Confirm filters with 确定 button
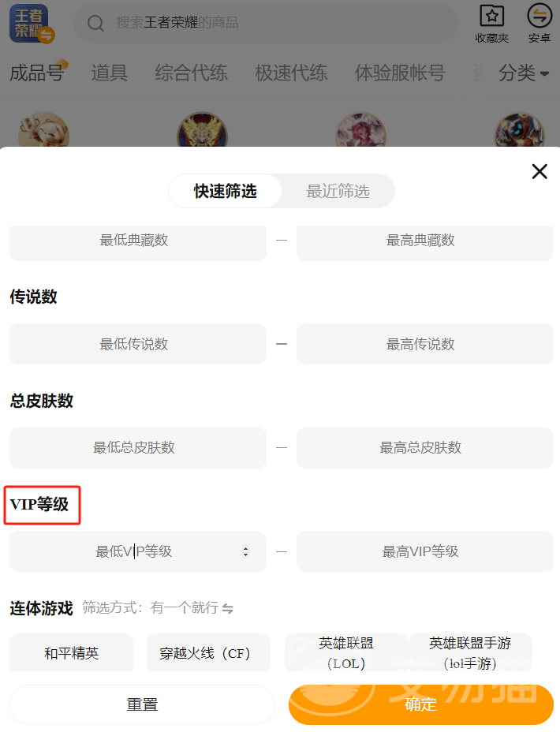Screen dimensions: 560x732 point(421,704)
